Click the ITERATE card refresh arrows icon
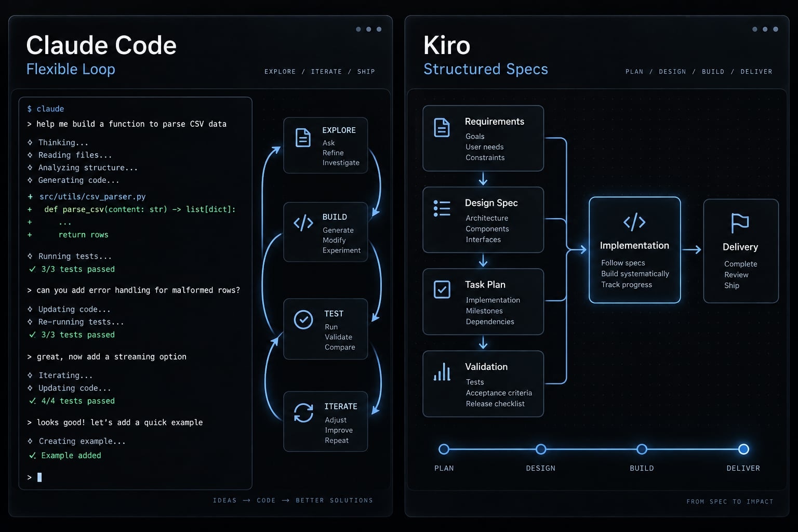 (x=303, y=413)
